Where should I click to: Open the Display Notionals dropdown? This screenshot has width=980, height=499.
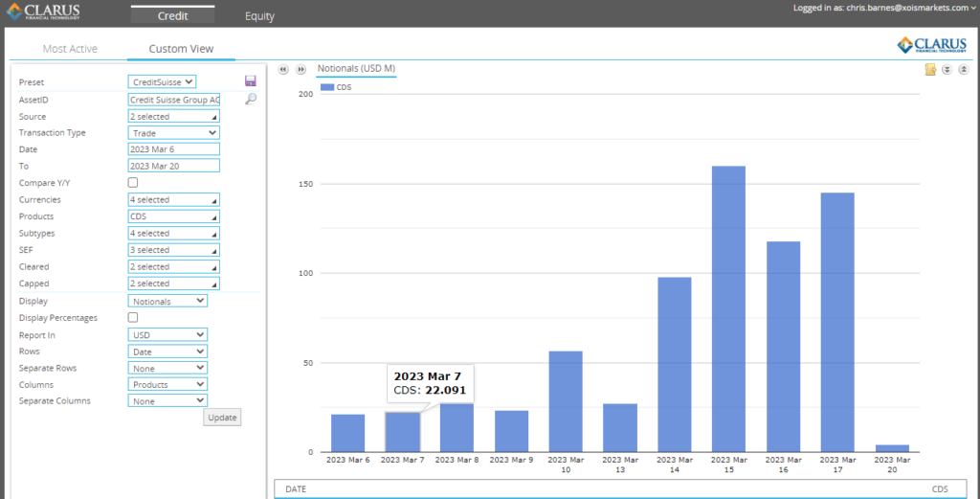coord(167,301)
